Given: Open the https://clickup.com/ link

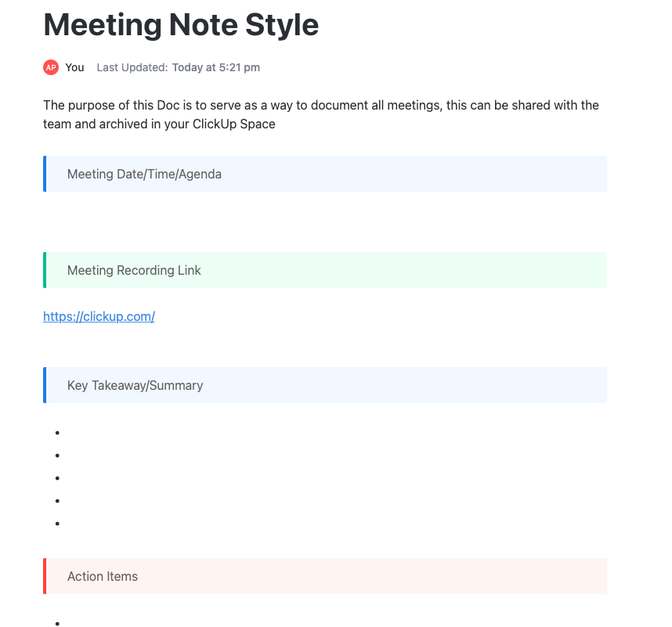Looking at the screenshot, I should pyautogui.click(x=99, y=316).
